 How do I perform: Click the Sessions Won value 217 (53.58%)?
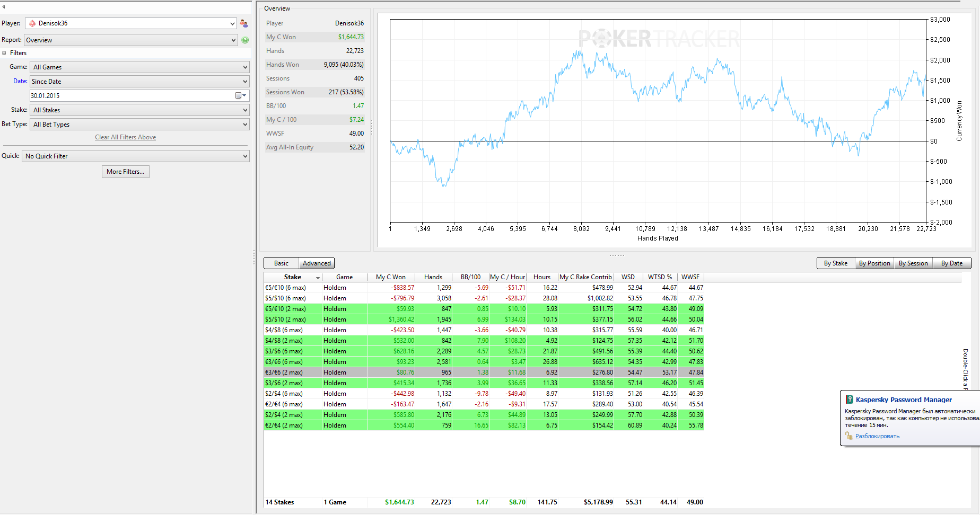click(346, 92)
